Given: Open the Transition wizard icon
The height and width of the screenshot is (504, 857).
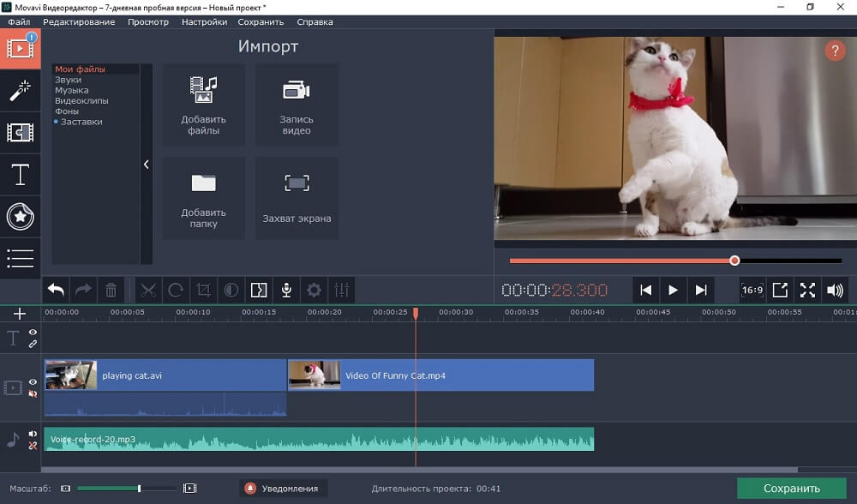Looking at the screenshot, I should (x=259, y=290).
